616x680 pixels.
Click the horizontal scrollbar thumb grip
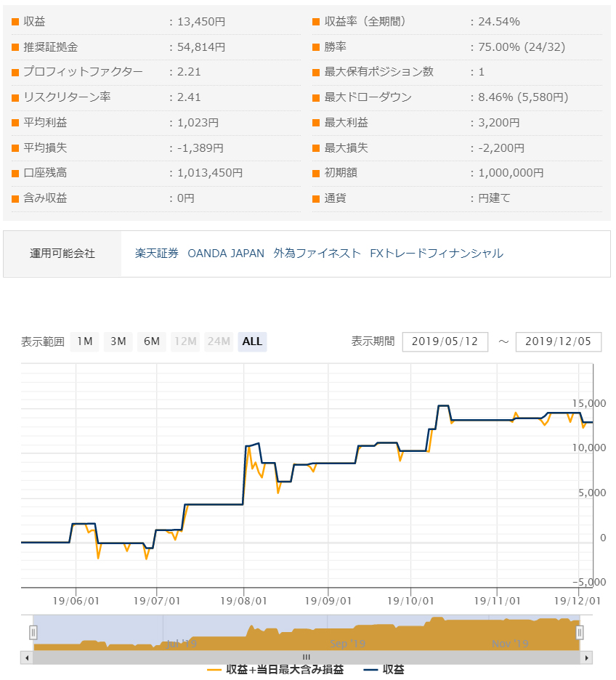click(x=306, y=657)
